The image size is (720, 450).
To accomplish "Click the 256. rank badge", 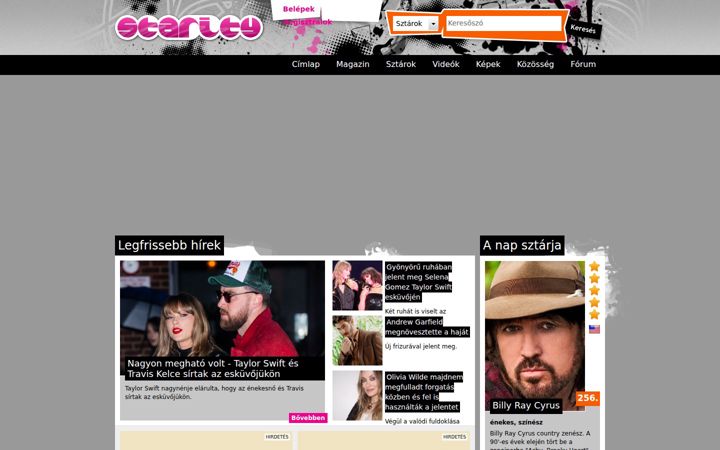I will point(588,398).
